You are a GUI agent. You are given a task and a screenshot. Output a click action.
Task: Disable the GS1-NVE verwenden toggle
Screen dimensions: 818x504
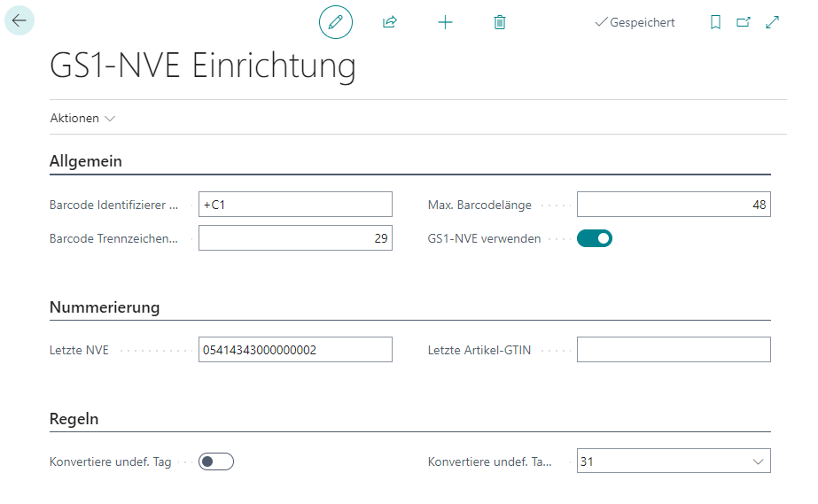click(595, 238)
